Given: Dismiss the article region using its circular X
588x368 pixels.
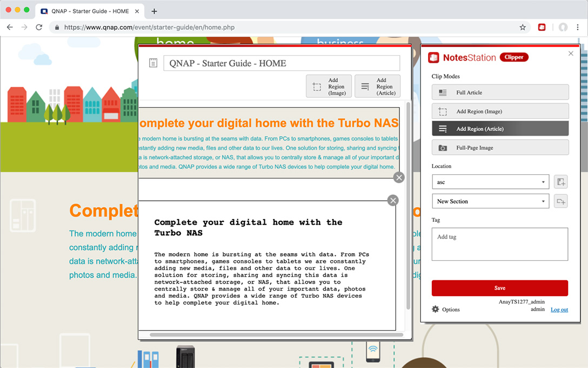Looking at the screenshot, I should [x=393, y=200].
